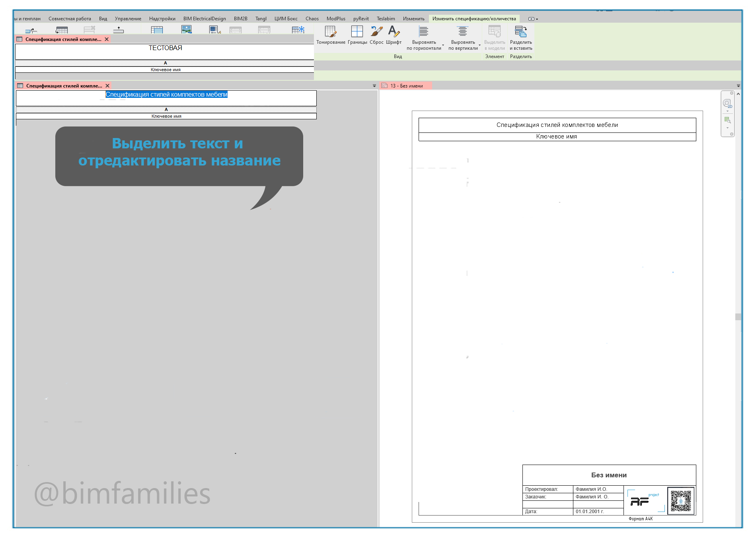Image resolution: width=756 pixels, height=537 pixels.
Task: Click the ТЕСТОВАЯ schedule title cell
Action: point(165,51)
